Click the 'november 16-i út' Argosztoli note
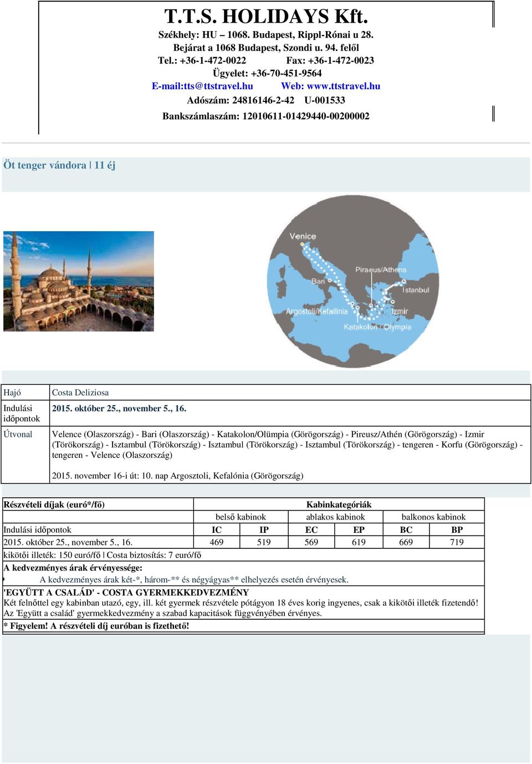This screenshot has width=532, height=764. [x=177, y=476]
